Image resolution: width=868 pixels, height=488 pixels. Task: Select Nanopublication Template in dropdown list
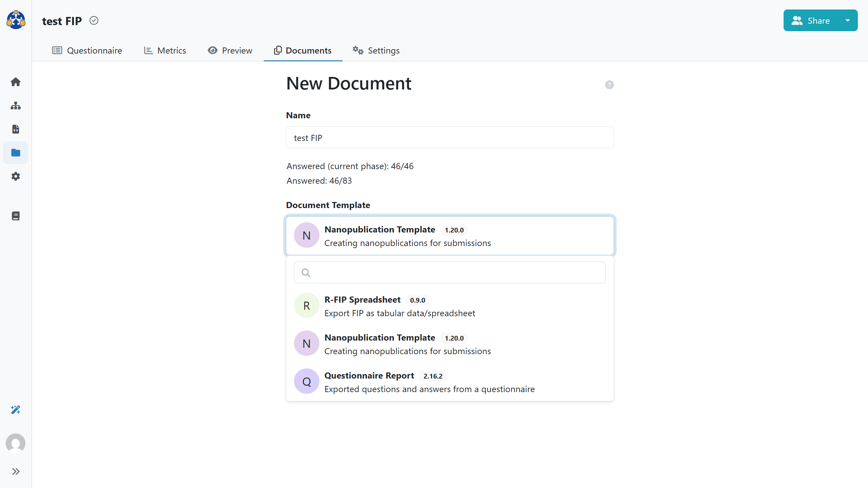pyautogui.click(x=450, y=344)
